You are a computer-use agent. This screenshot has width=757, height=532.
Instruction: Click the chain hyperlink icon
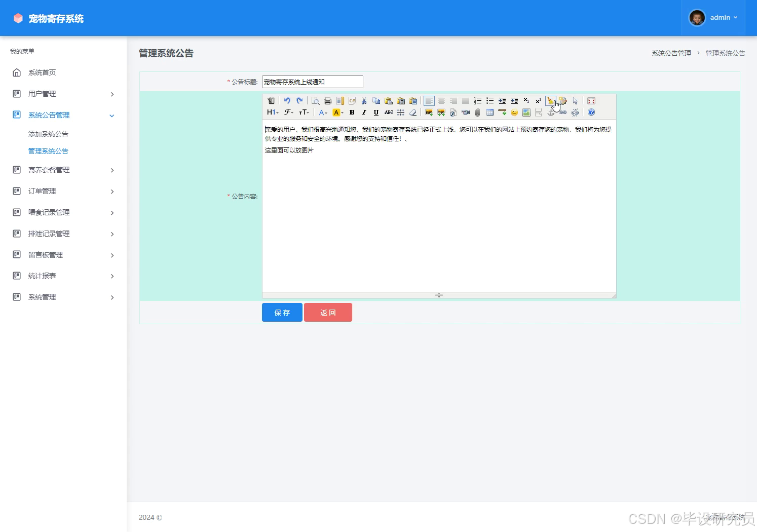(563, 112)
